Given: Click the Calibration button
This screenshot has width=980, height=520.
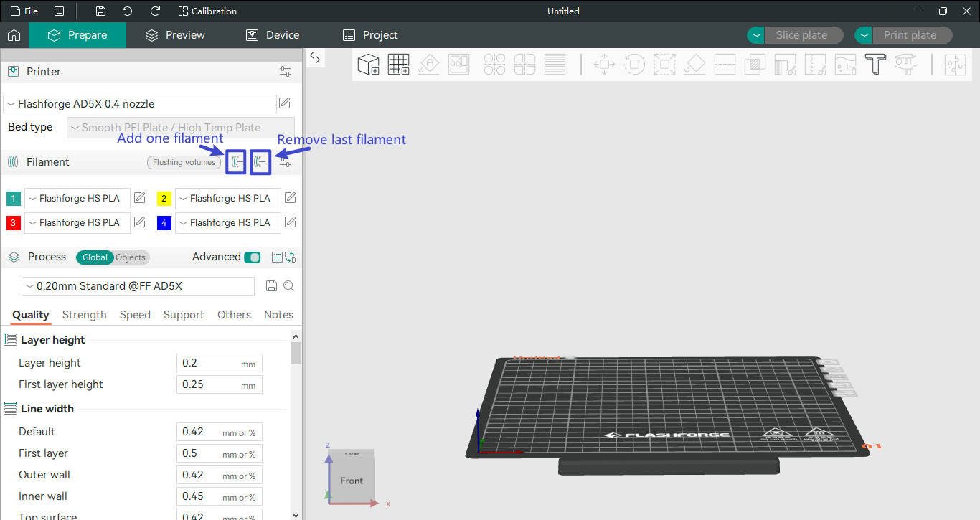Looking at the screenshot, I should [x=207, y=11].
